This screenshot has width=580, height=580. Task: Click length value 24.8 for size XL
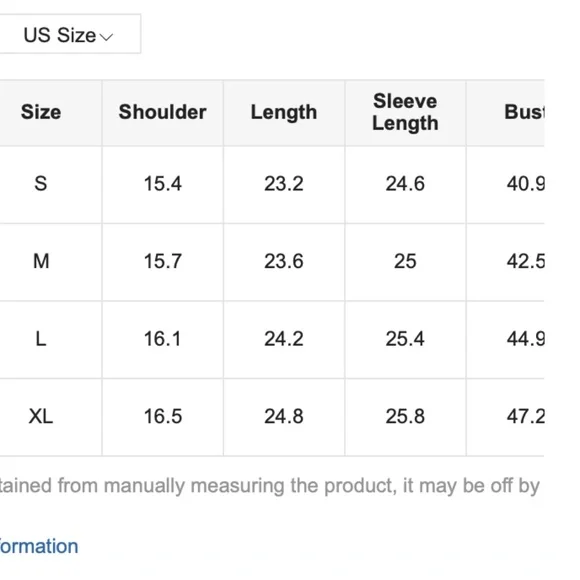tap(284, 417)
